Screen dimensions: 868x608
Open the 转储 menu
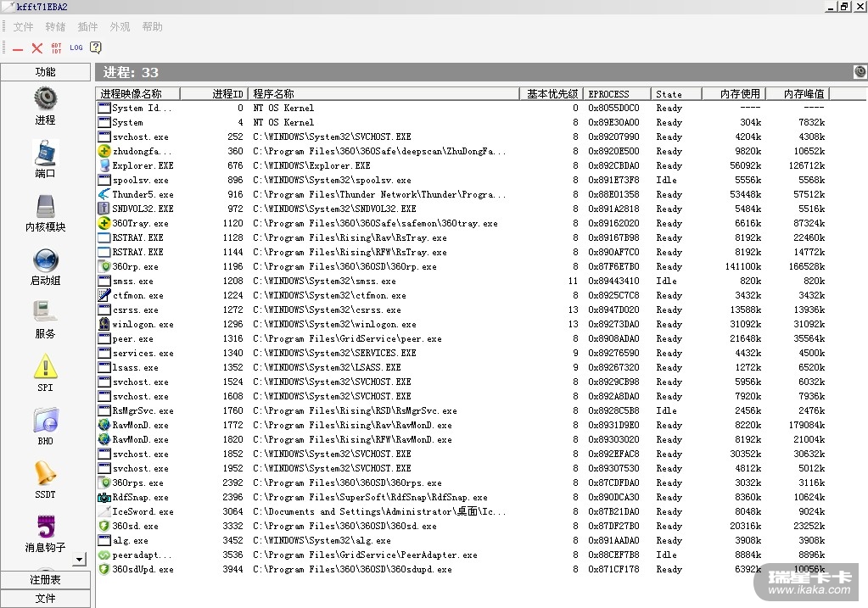click(55, 26)
